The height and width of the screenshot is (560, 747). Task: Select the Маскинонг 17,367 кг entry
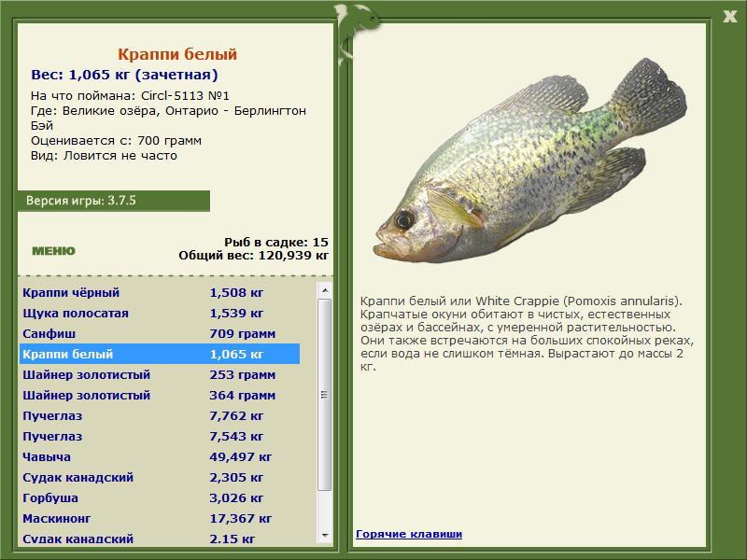point(160,518)
